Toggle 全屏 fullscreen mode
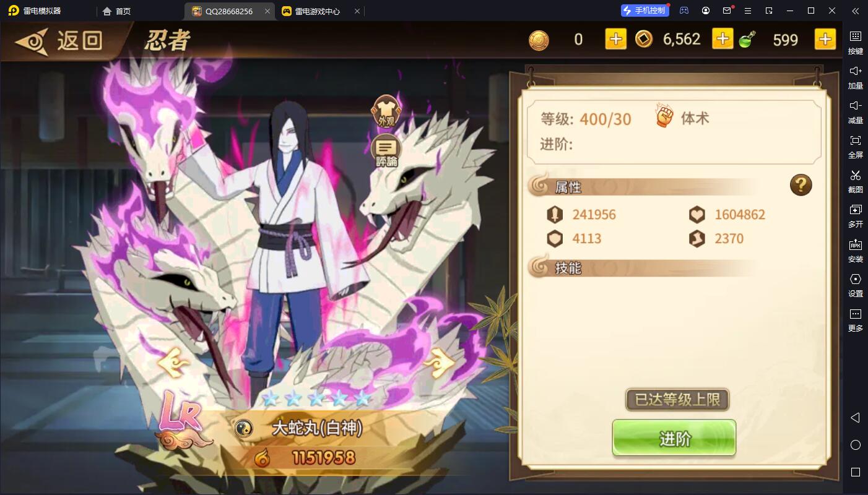This screenshot has width=868, height=495. [x=856, y=145]
